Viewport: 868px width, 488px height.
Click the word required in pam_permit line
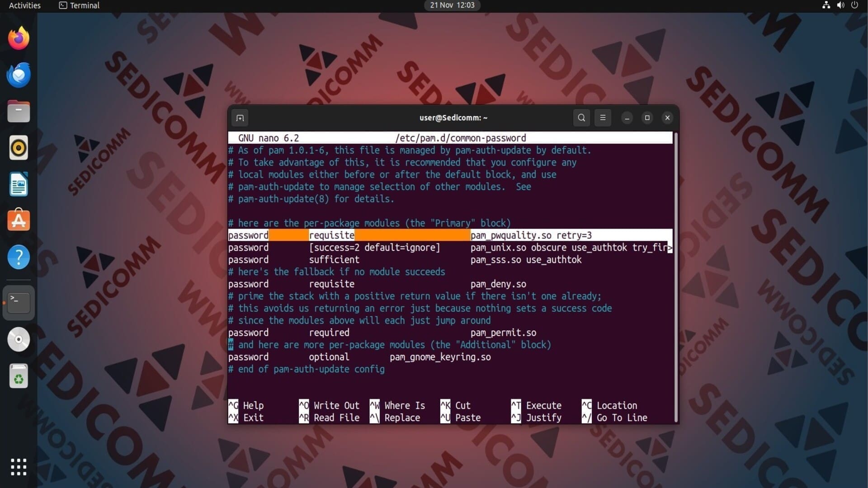click(x=329, y=333)
